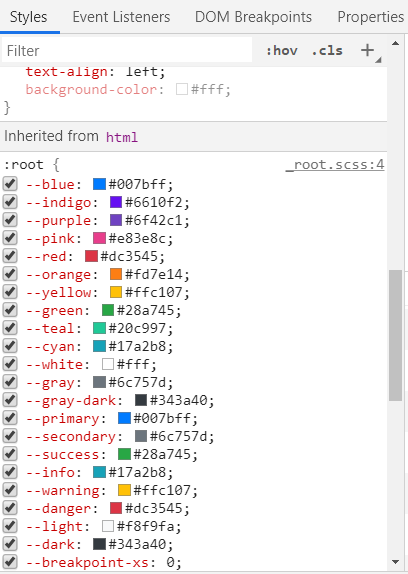Viewport: 408px width, 574px height.
Task: Open the --cyan color swatch
Action: tap(99, 346)
